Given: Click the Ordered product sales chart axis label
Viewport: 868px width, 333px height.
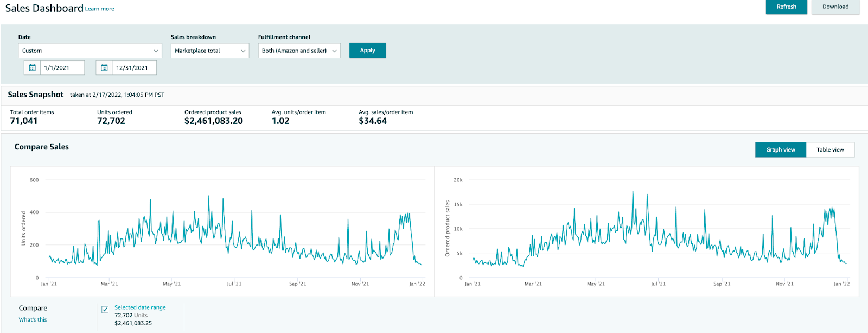Looking at the screenshot, I should [x=448, y=228].
